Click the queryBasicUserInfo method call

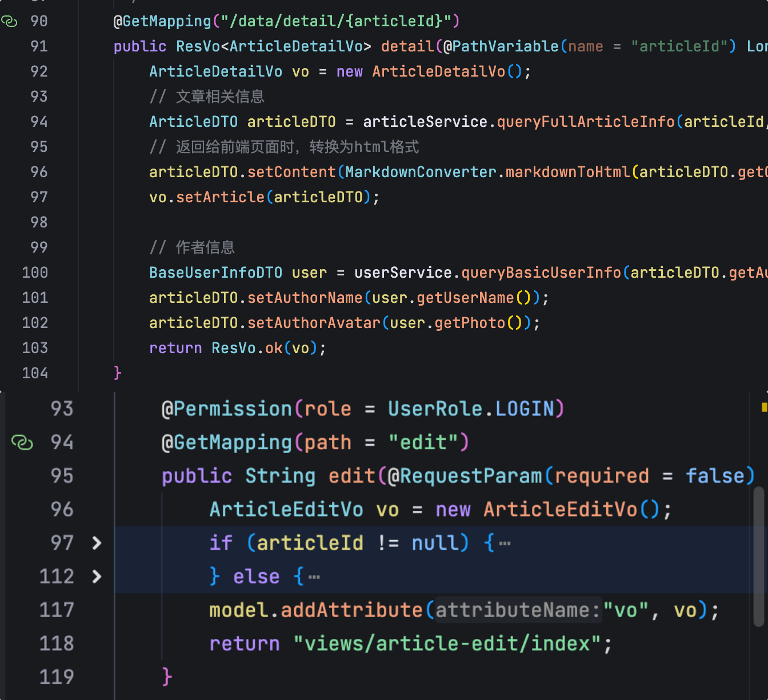(541, 273)
